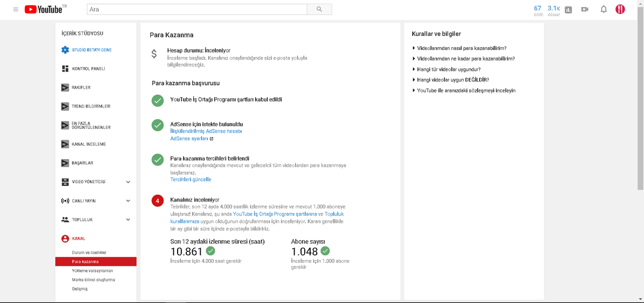Click the search magnifier button
The width and height of the screenshot is (644, 303).
[319, 9]
